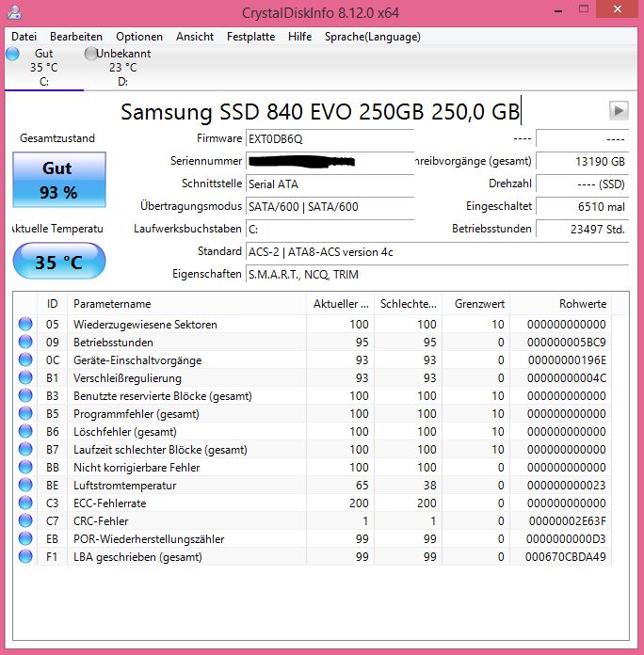Open the Optionen menu
644x655 pixels.
(139, 37)
